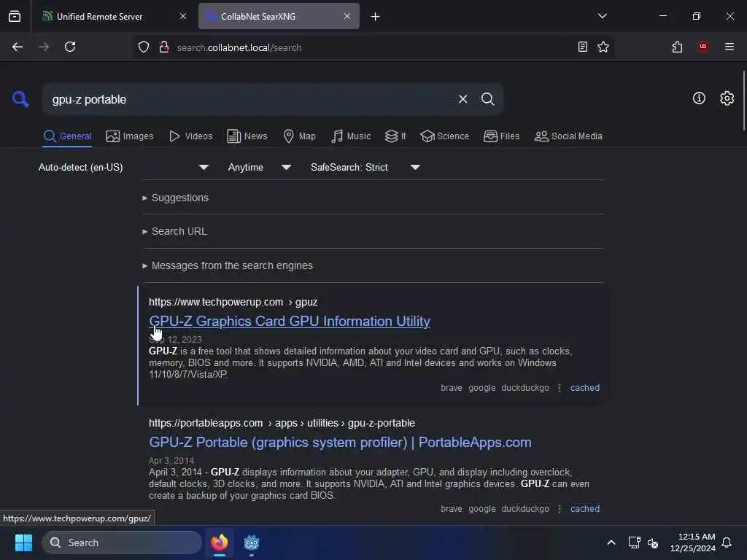
Task: Bookmark this page with star icon
Action: click(603, 47)
